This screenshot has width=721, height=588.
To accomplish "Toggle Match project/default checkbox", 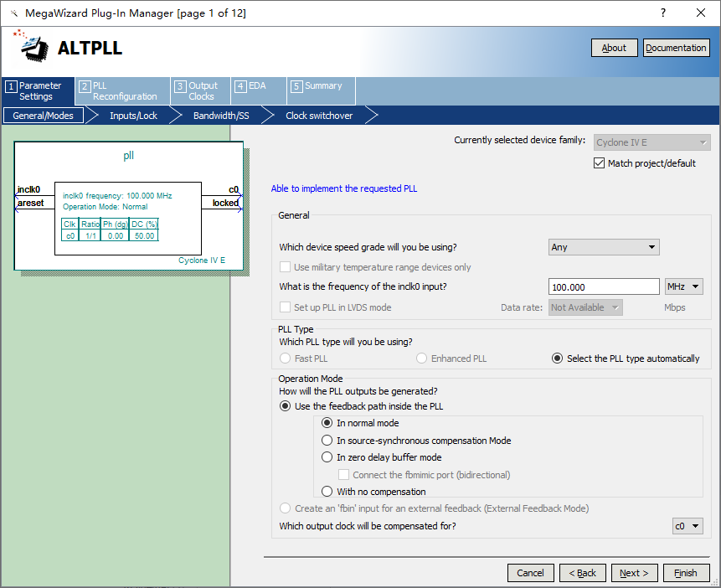I will coord(599,162).
